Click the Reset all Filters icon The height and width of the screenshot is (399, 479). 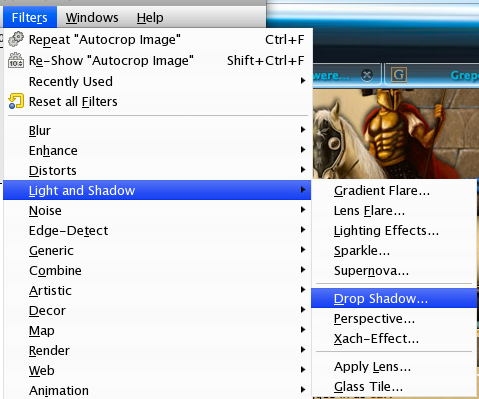click(16, 101)
